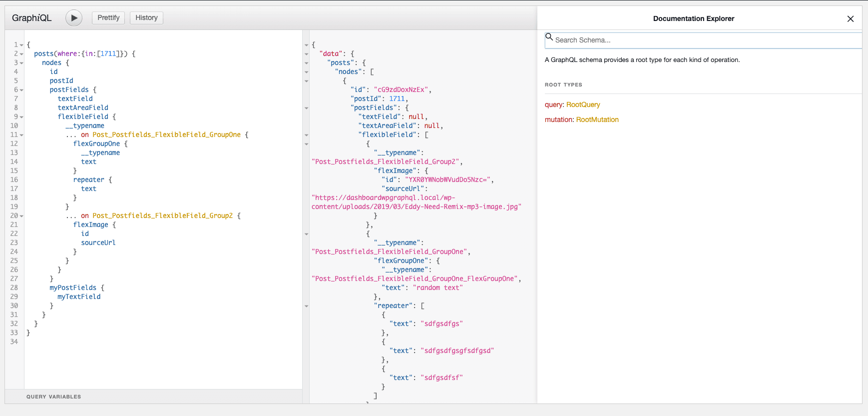Click the myPostFields field on line 28
The width and height of the screenshot is (868, 416).
[x=73, y=287]
